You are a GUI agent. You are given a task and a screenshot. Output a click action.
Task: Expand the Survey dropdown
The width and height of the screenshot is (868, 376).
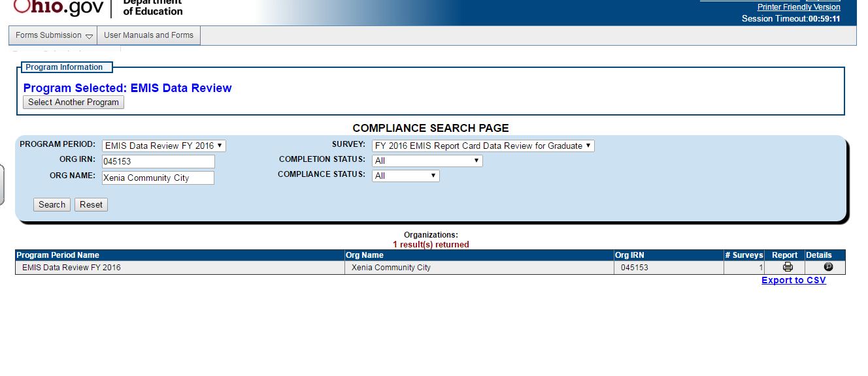483,146
